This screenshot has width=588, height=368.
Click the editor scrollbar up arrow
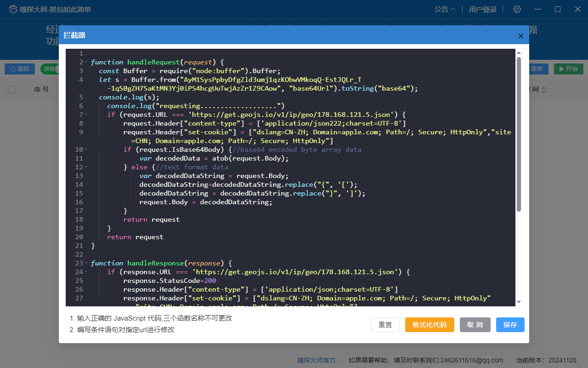pos(519,53)
